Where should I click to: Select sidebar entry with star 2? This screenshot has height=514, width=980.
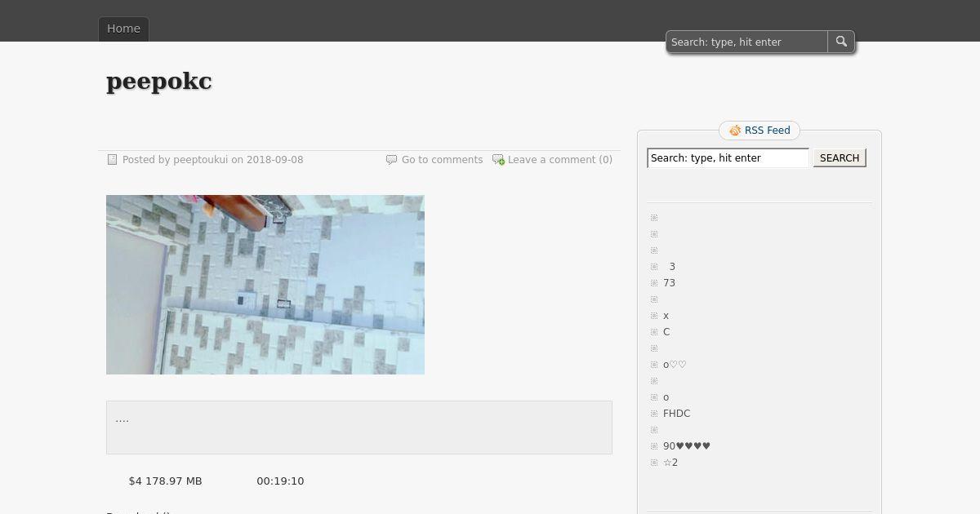coord(670,463)
